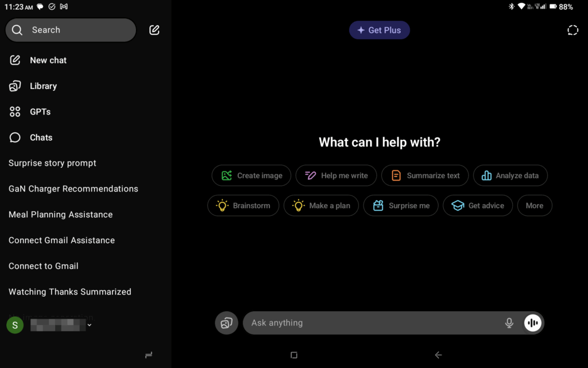Enable temporary chat via dashed circle icon
This screenshot has height=368, width=588.
pyautogui.click(x=572, y=30)
